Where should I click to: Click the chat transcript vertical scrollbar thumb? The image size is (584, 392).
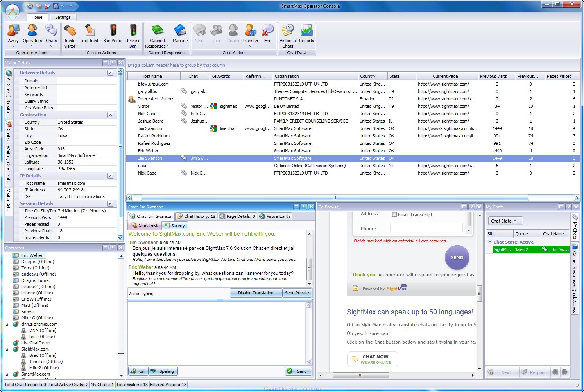pyautogui.click(x=309, y=269)
